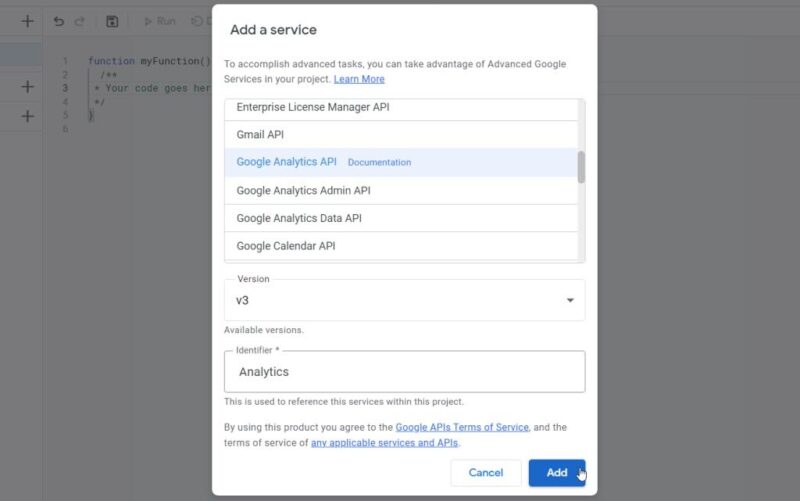Open the Documentation link for Google Analytics API

pyautogui.click(x=379, y=162)
